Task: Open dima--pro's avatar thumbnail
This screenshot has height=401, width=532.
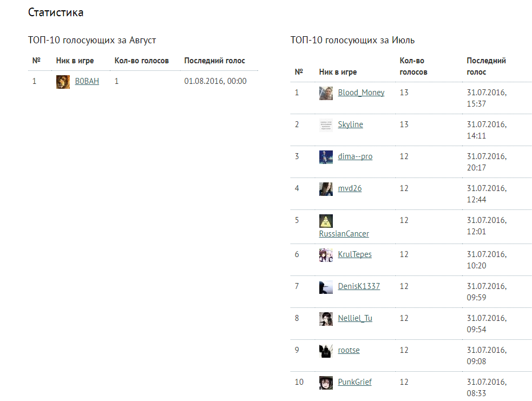Action: [x=326, y=157]
